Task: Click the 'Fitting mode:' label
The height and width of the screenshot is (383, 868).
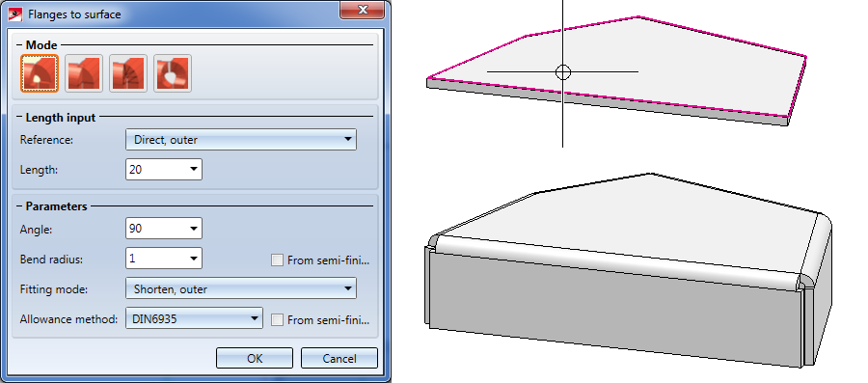Action: click(x=54, y=289)
